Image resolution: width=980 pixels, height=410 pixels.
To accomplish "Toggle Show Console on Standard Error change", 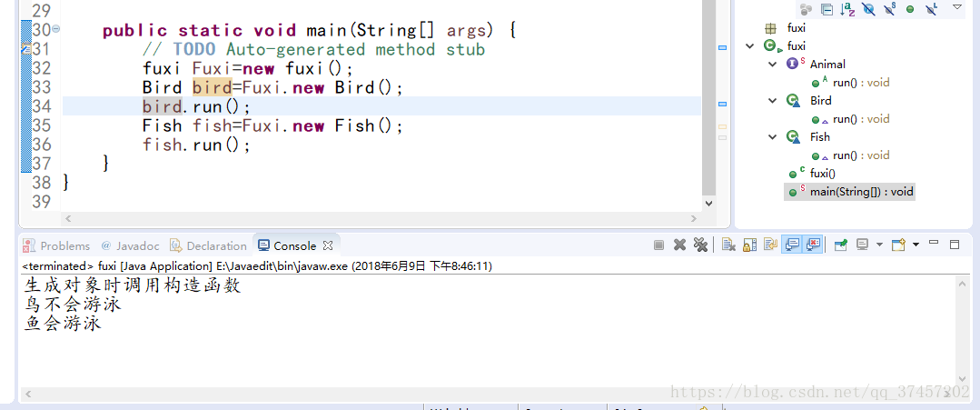I will pyautogui.click(x=813, y=245).
